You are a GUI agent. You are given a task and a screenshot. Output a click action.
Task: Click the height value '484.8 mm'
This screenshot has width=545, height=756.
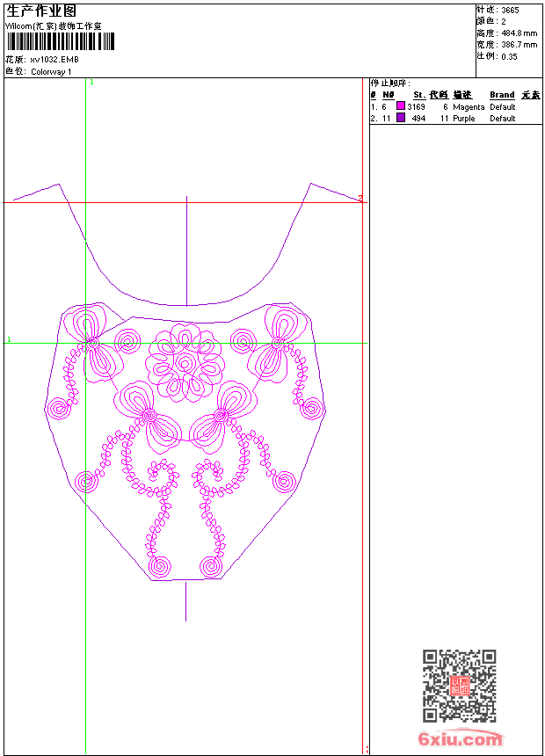coord(519,33)
